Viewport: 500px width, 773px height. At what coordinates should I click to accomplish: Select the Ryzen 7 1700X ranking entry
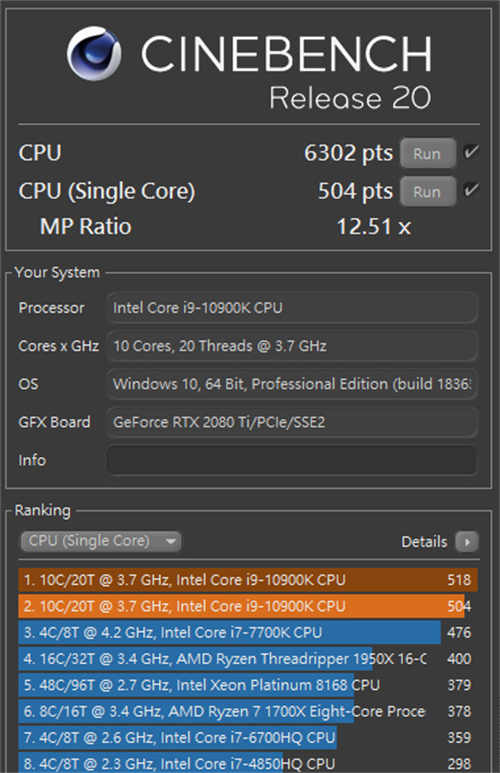[x=248, y=711]
